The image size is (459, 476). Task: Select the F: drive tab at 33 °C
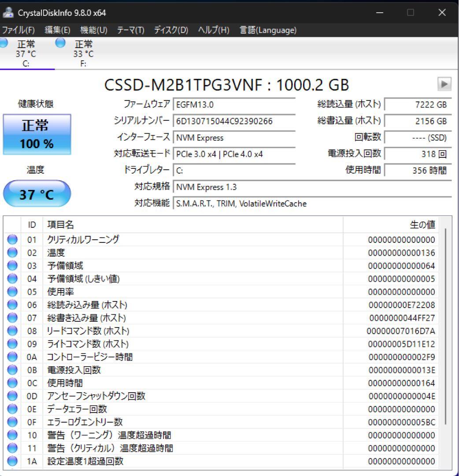click(83, 53)
